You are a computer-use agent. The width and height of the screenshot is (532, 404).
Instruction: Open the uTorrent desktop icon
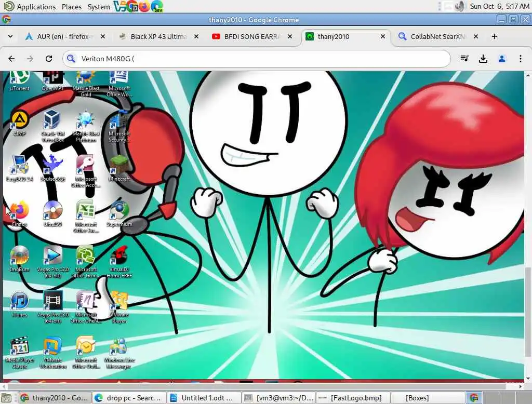pos(19,80)
